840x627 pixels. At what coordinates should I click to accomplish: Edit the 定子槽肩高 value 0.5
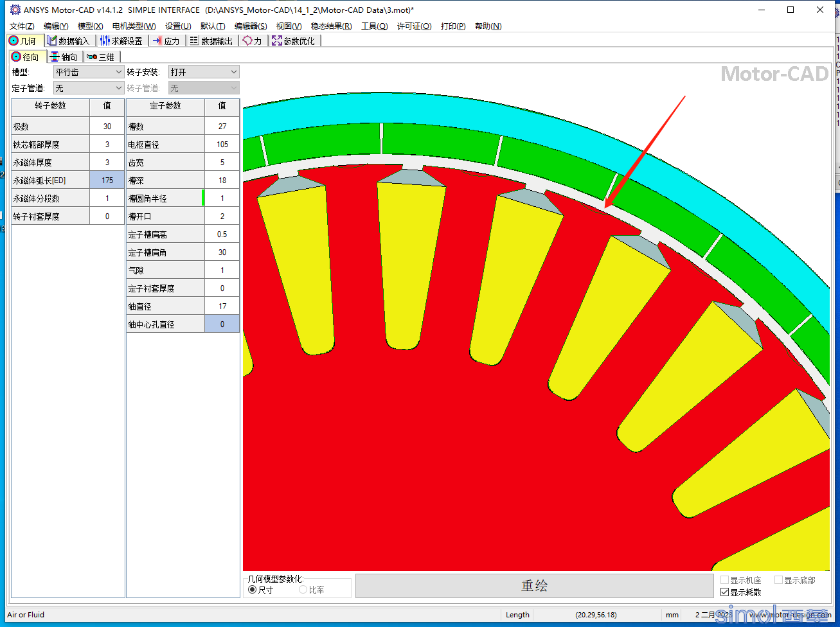(222, 234)
